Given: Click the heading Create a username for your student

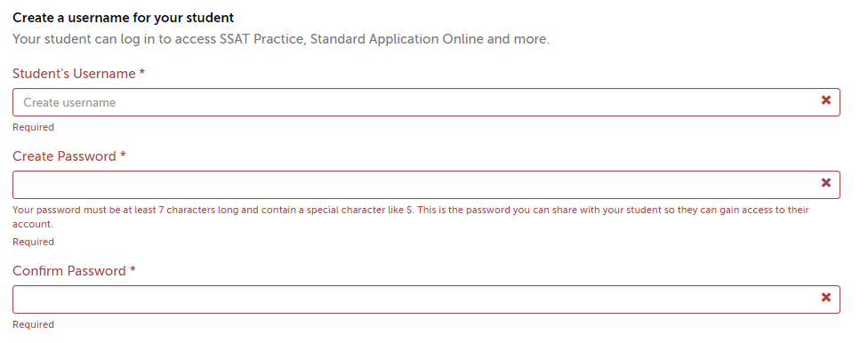Looking at the screenshot, I should pos(124,18).
